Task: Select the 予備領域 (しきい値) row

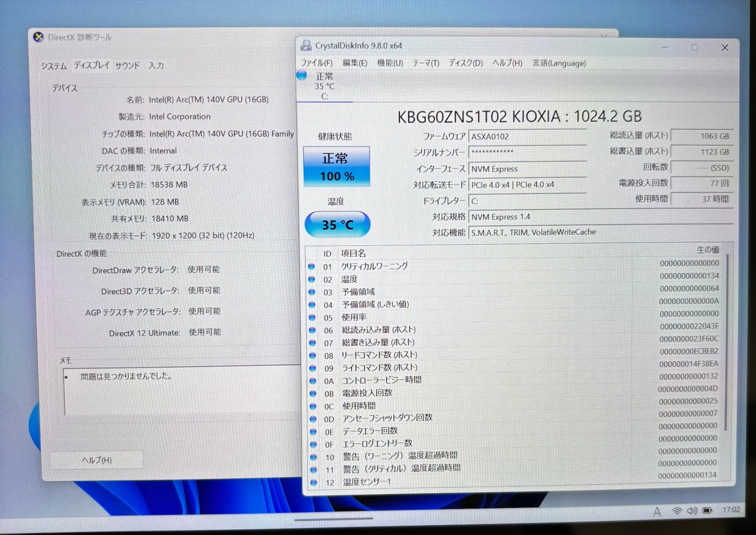Action: [x=515, y=304]
